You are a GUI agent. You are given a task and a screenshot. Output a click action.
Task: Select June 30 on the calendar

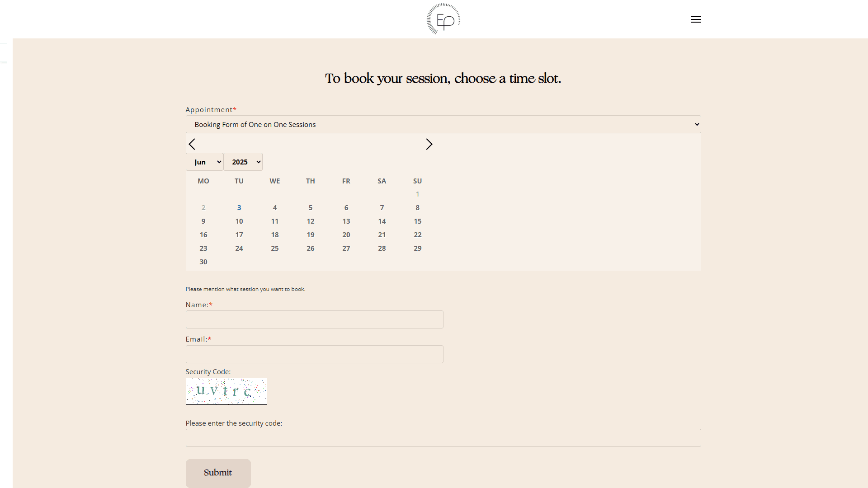pos(203,262)
